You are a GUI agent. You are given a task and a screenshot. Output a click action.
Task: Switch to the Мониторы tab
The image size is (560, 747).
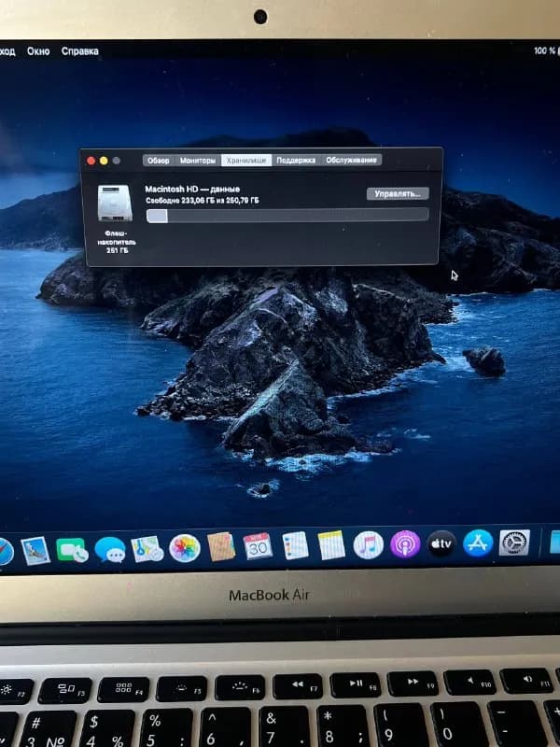[198, 161]
